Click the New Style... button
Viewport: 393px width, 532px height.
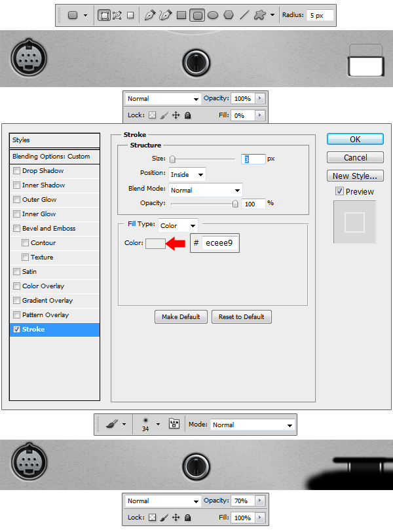point(355,176)
